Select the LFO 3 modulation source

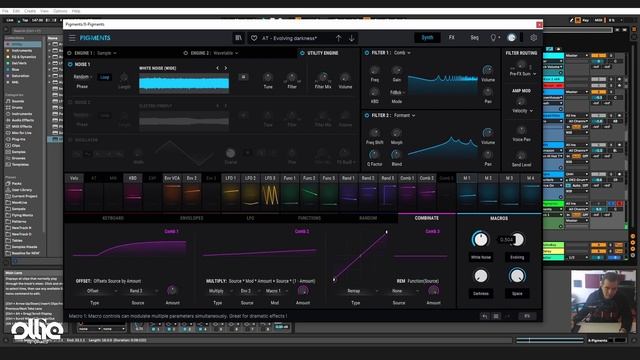pyautogui.click(x=270, y=191)
